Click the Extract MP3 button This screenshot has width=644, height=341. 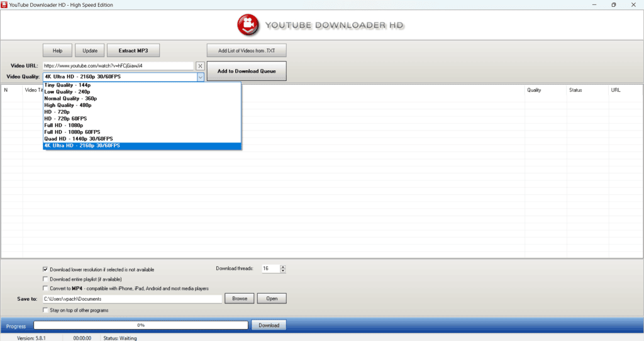[x=133, y=50]
